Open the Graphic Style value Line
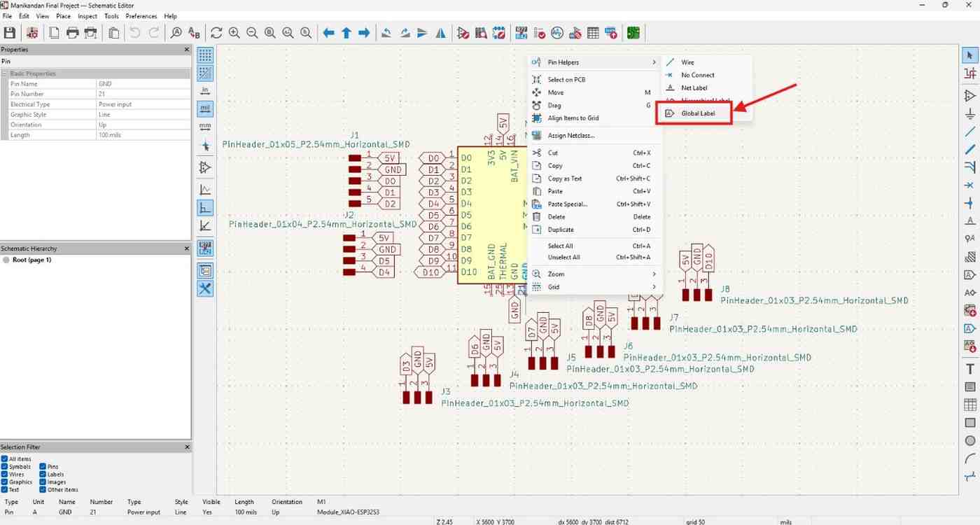 click(x=143, y=114)
